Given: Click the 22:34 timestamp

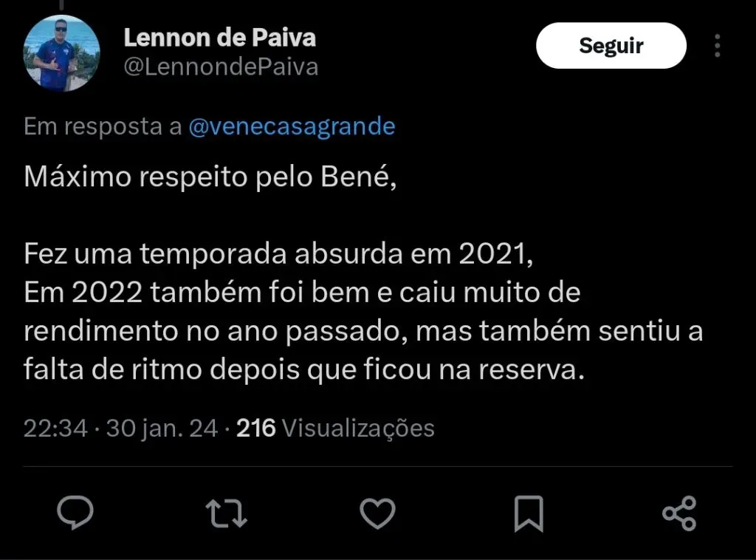Looking at the screenshot, I should [55, 428].
